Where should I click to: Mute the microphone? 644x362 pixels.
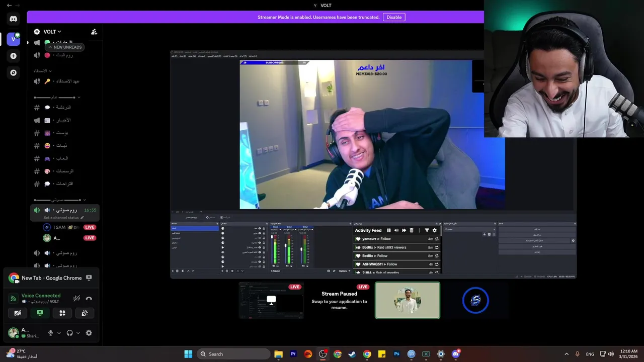tap(50, 333)
